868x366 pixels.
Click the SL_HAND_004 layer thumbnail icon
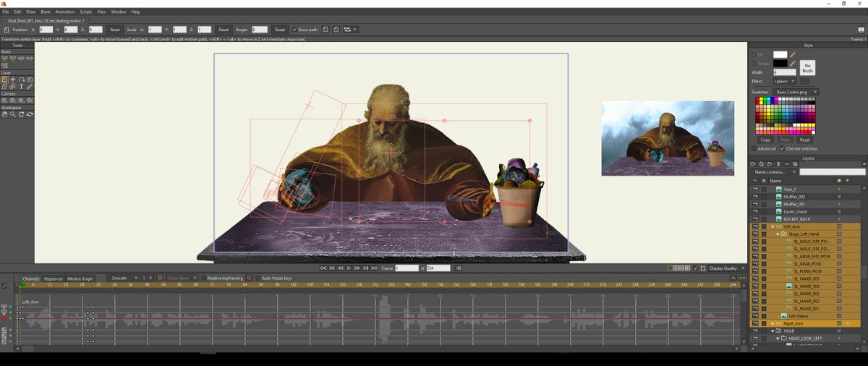point(788,286)
